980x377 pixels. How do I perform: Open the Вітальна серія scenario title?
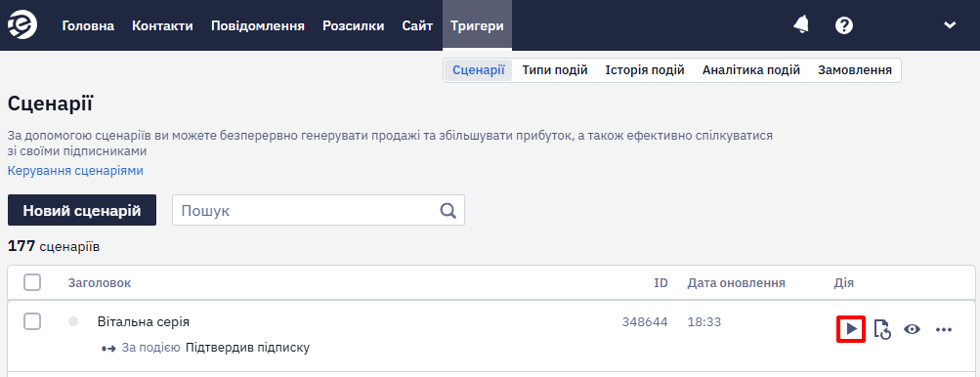click(x=144, y=322)
